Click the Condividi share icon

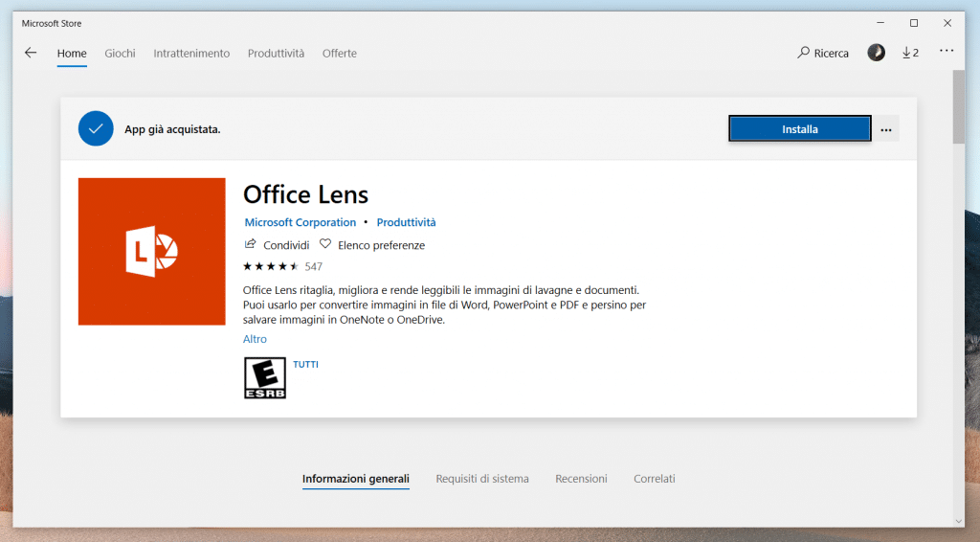click(251, 244)
